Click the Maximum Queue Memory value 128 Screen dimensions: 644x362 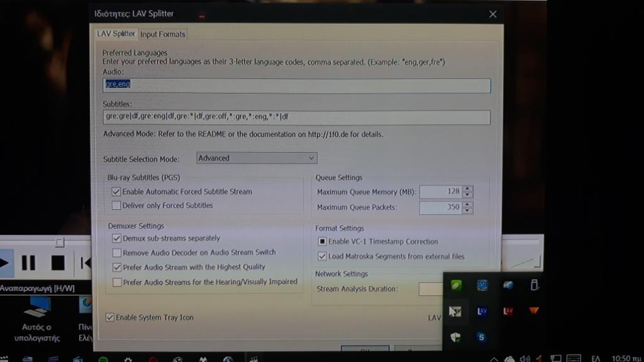[441, 192]
